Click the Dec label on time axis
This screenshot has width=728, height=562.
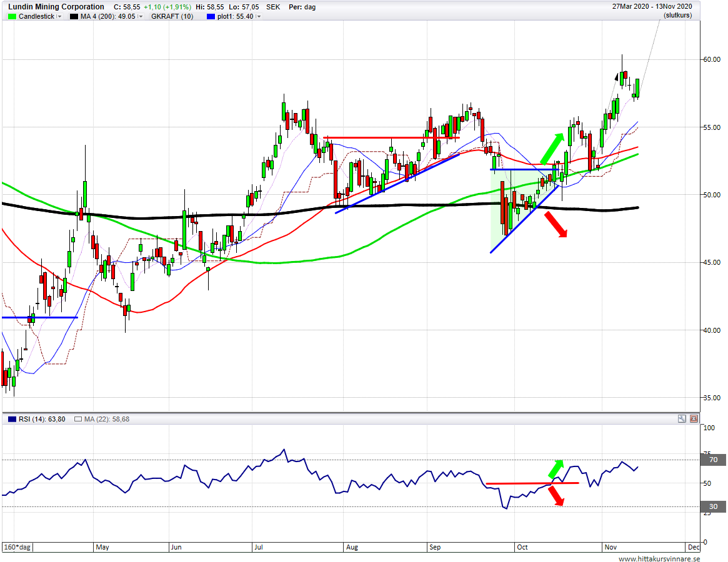pos(694,547)
